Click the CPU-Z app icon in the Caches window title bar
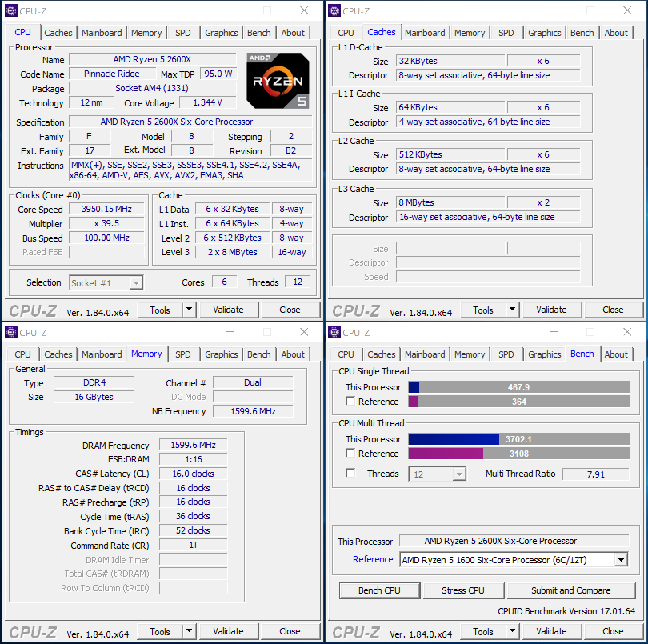648x644 pixels. coord(334,10)
